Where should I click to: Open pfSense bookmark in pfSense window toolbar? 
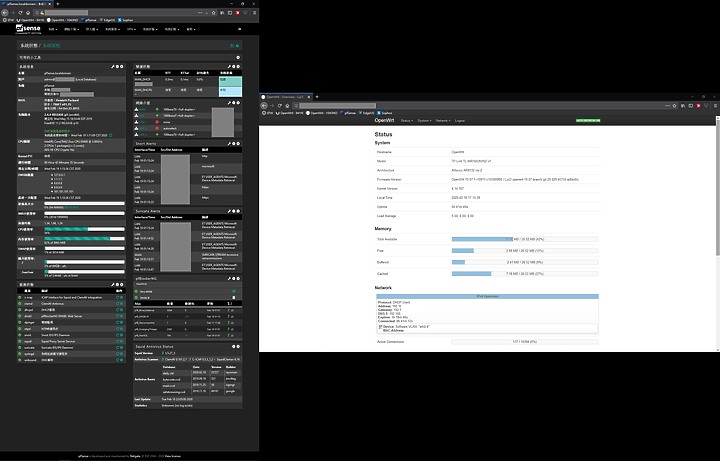tap(89, 20)
